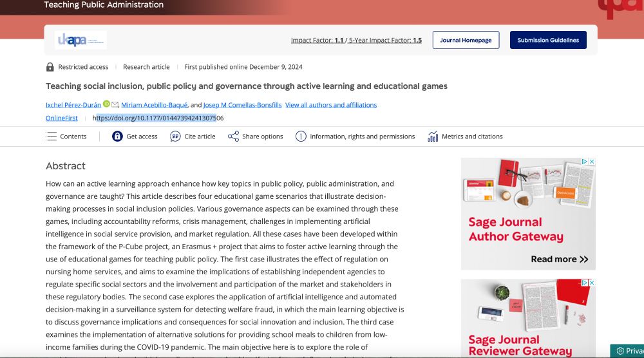Open author Ixchel Pérez-Durán link
Image resolution: width=644 pixels, height=358 pixels.
[73, 105]
